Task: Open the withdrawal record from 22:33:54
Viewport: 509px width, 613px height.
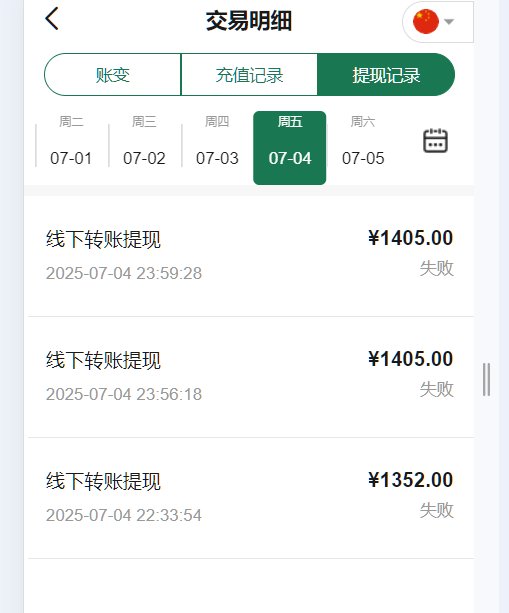Action: coord(251,498)
